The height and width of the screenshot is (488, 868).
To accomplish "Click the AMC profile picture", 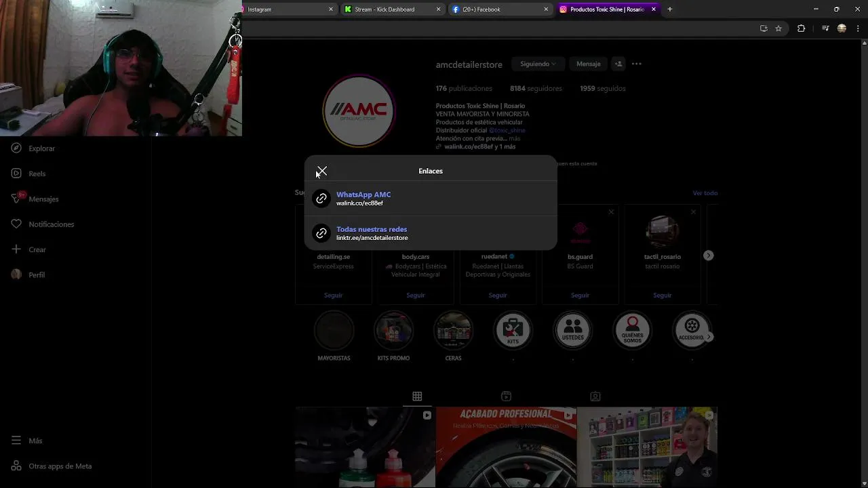I will pyautogui.click(x=359, y=111).
